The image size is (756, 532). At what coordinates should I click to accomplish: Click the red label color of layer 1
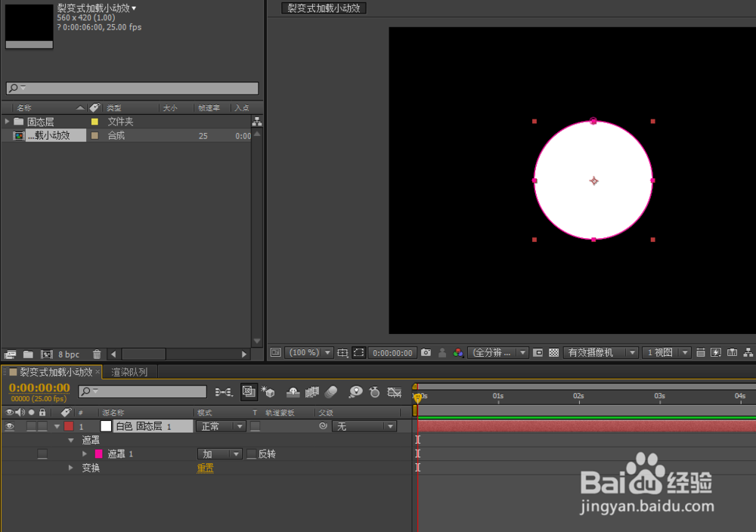(x=69, y=426)
